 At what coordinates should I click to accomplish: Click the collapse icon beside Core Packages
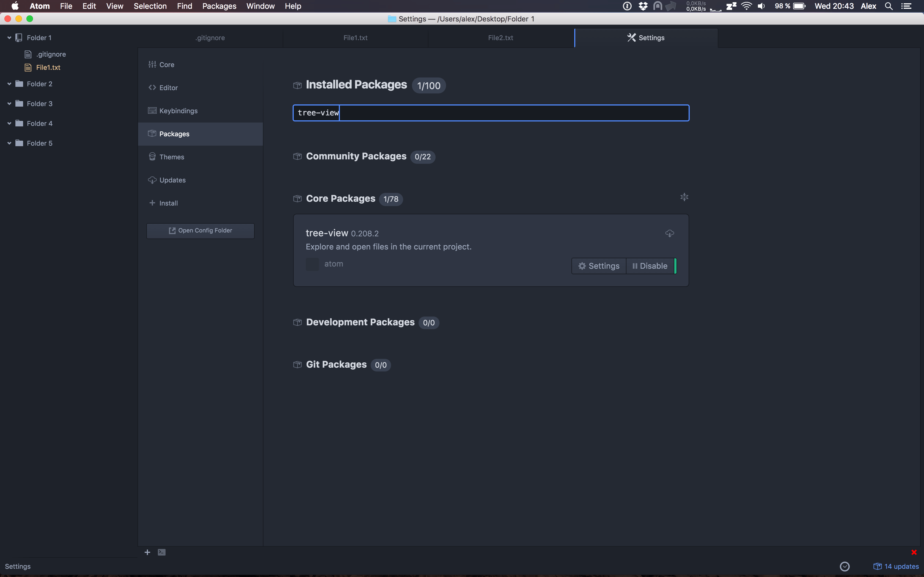(684, 197)
